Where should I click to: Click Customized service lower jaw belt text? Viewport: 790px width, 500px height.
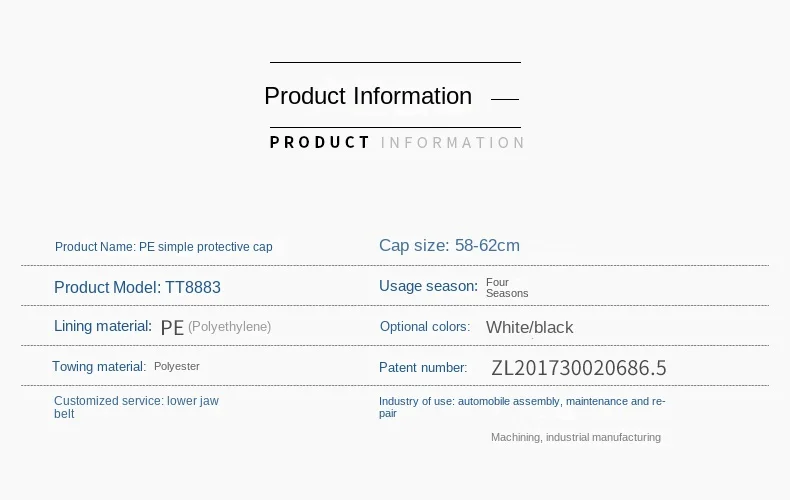tap(137, 407)
